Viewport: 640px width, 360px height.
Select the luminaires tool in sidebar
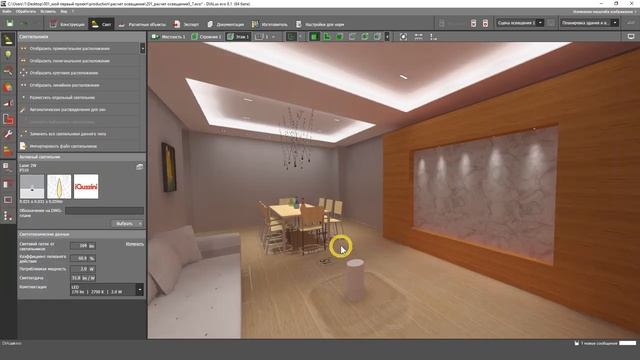point(8,39)
